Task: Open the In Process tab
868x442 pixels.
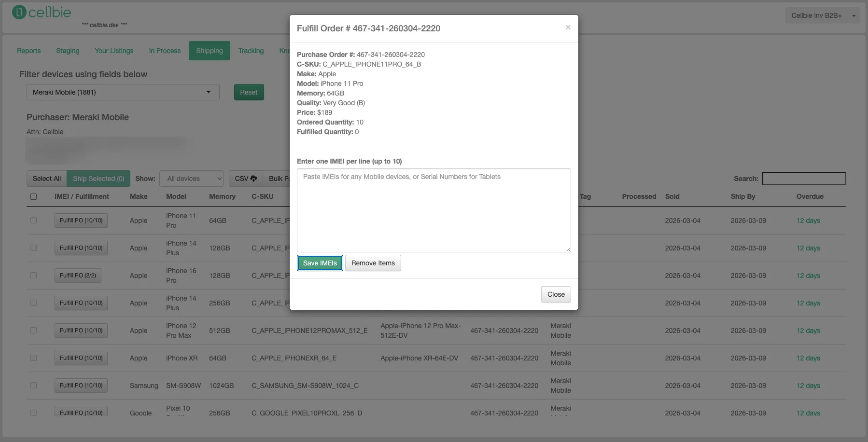Action: tap(165, 51)
